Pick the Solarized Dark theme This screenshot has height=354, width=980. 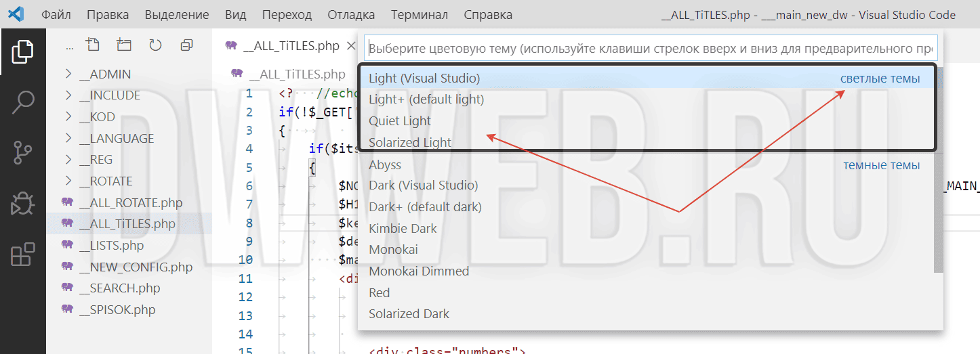point(647,314)
